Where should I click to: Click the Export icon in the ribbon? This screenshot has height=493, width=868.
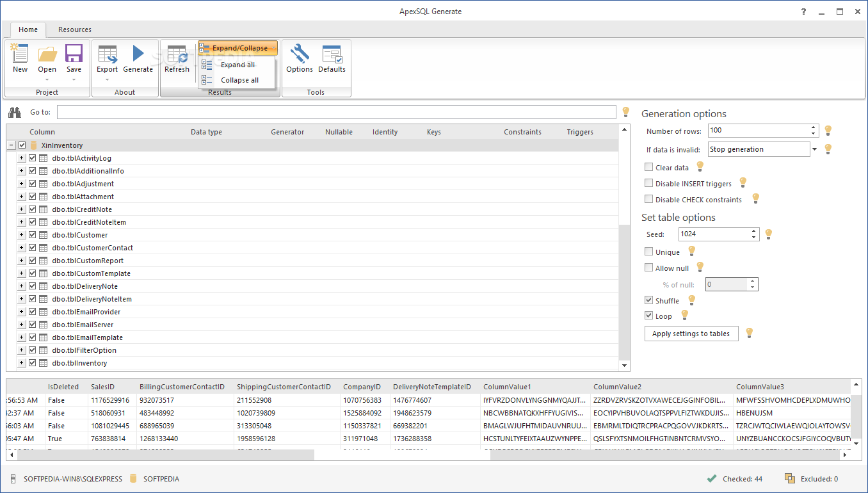[107, 54]
